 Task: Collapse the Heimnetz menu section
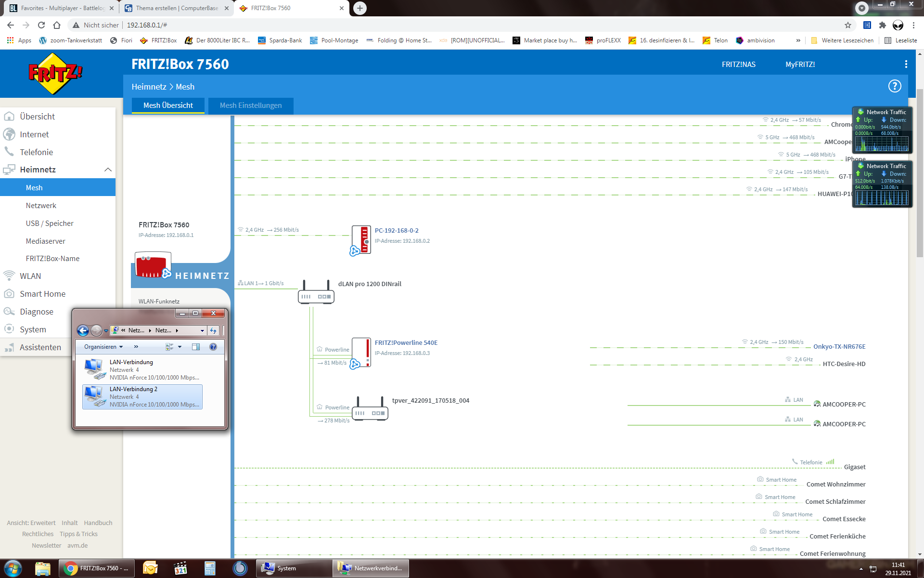point(108,170)
